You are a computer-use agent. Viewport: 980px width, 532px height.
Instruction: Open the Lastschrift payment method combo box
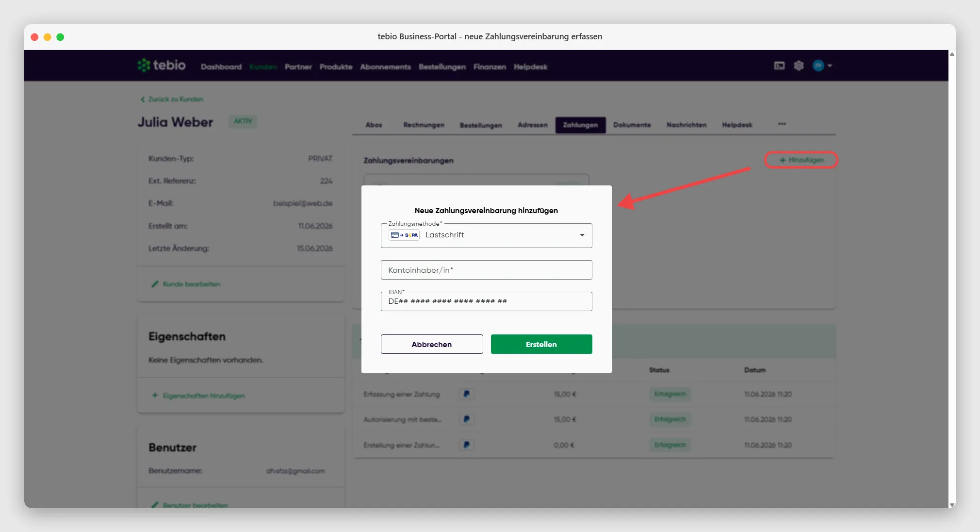[486, 235]
